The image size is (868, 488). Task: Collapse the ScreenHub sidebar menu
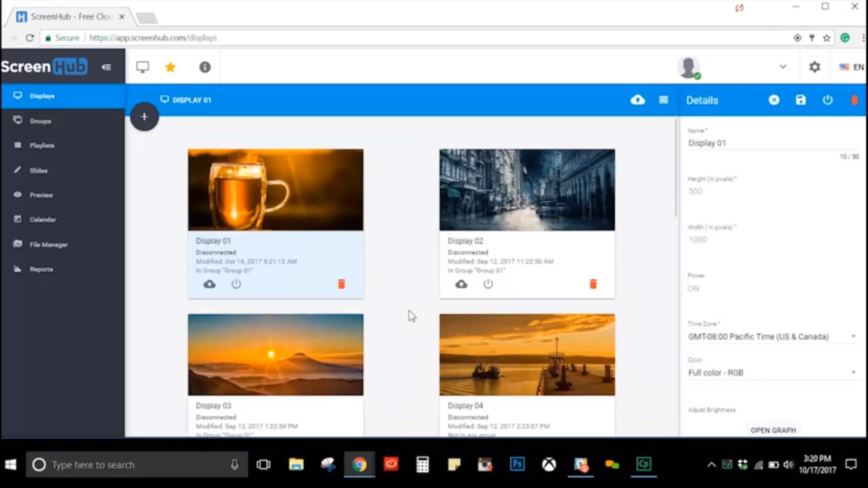point(106,67)
